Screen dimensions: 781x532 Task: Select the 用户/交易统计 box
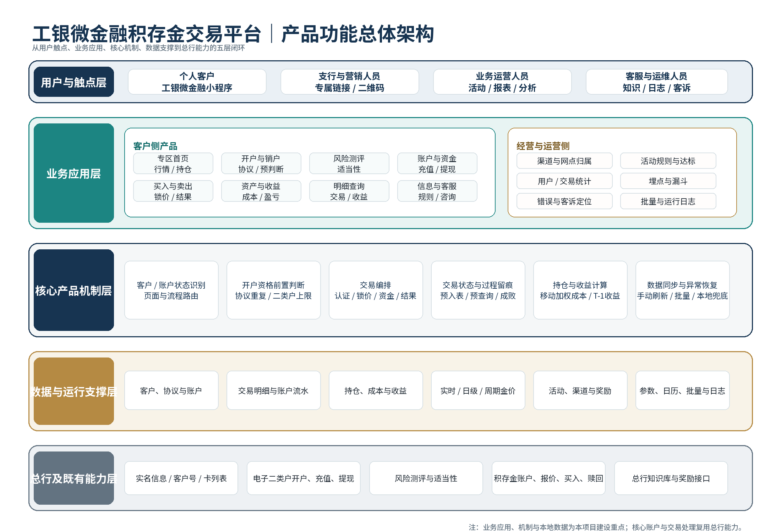click(564, 181)
